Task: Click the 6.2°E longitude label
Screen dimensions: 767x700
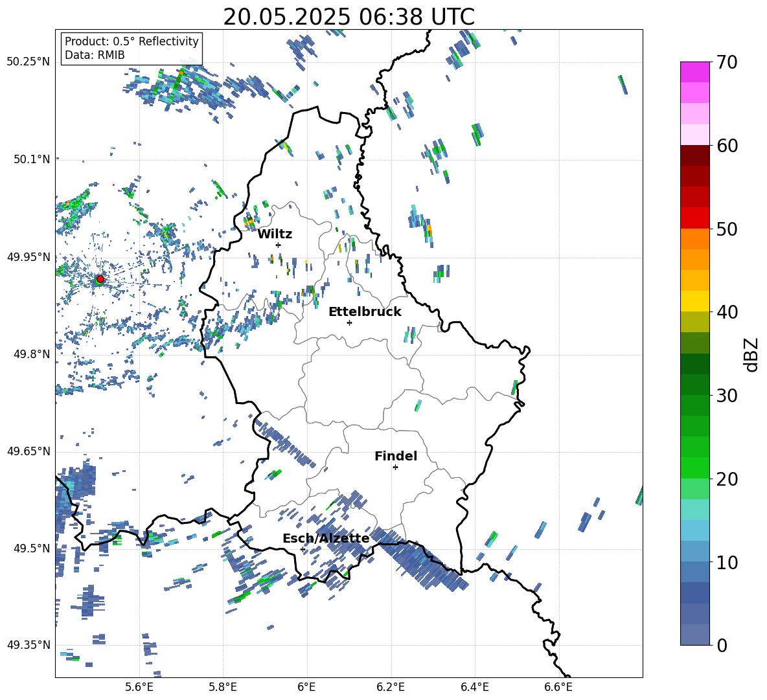Action: [391, 687]
